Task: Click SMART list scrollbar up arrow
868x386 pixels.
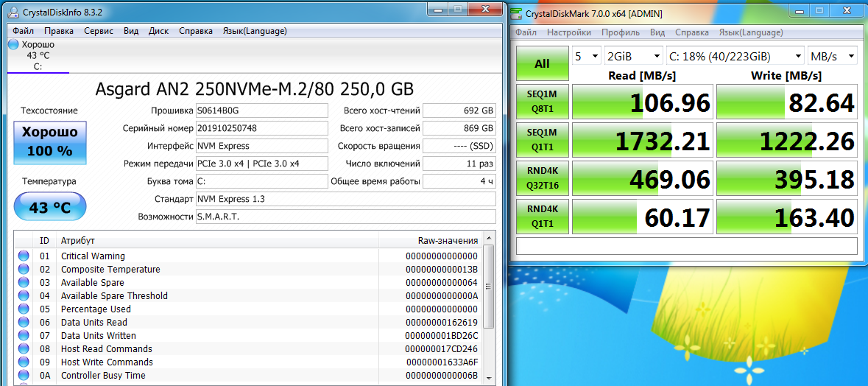Action: tap(488, 239)
